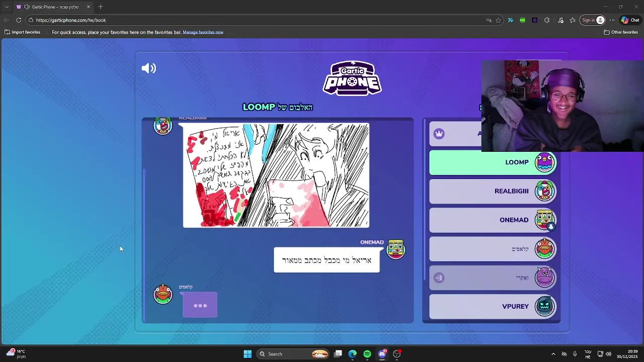Viewport: 644px width, 362px height.
Task: Select VPUREY in the player list
Action: coord(493,306)
